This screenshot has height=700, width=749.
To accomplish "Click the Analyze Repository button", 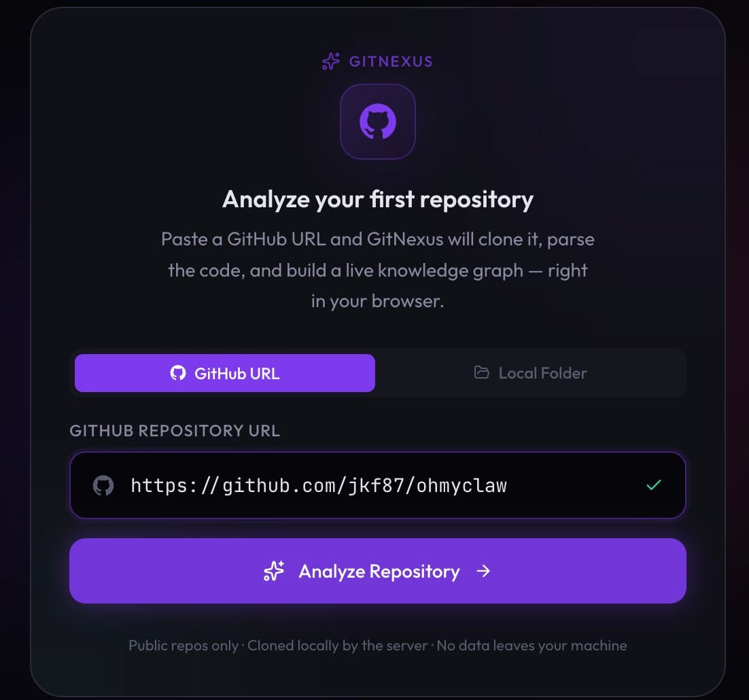I will click(x=378, y=572).
